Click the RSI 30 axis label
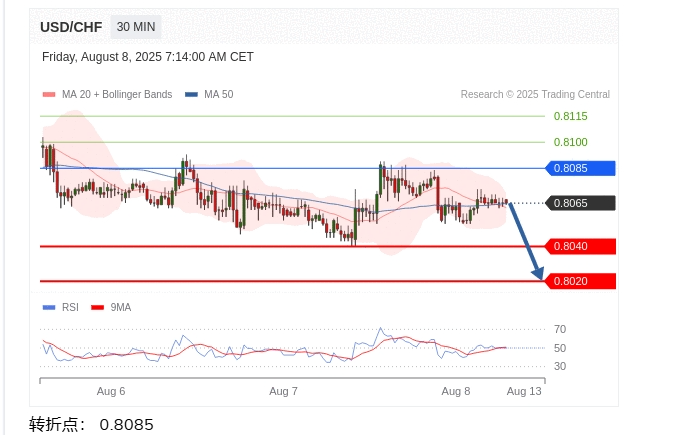Viewport: 674px width, 435px height. (560, 366)
